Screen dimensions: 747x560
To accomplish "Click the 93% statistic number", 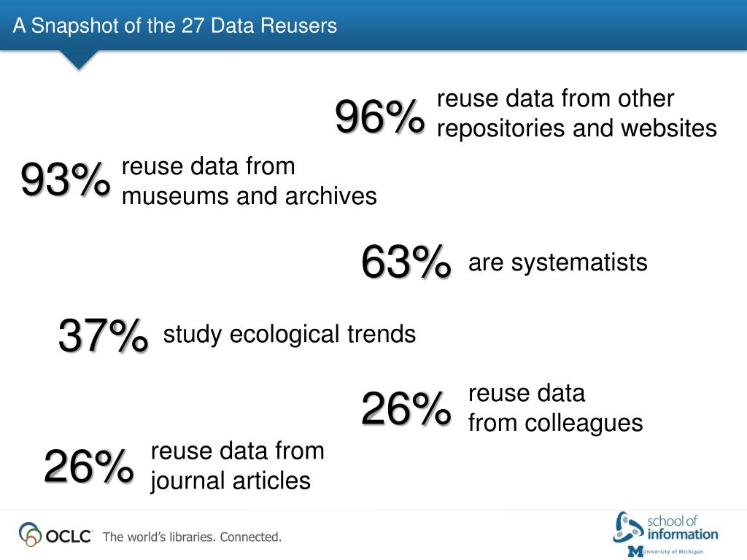I will (65, 179).
